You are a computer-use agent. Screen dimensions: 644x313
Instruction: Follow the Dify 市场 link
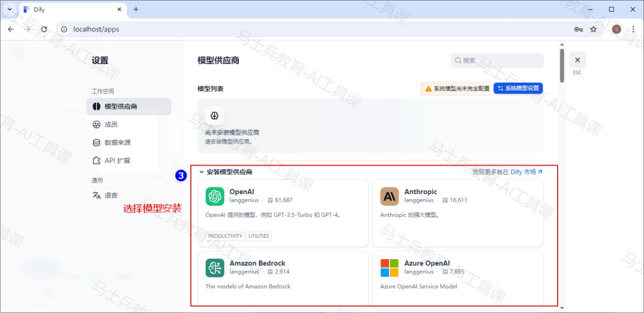(527, 172)
